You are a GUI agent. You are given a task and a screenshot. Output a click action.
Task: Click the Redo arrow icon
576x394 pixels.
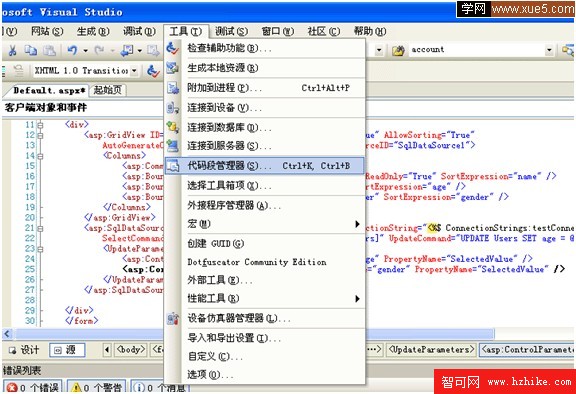pos(99,50)
